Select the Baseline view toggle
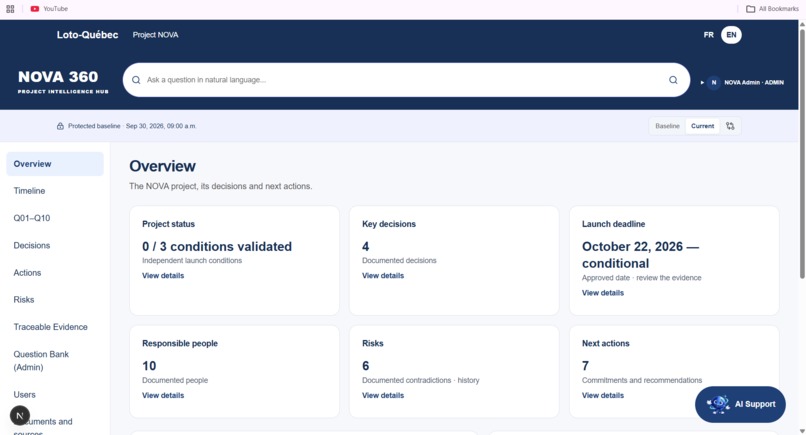This screenshot has width=806, height=435. point(667,126)
